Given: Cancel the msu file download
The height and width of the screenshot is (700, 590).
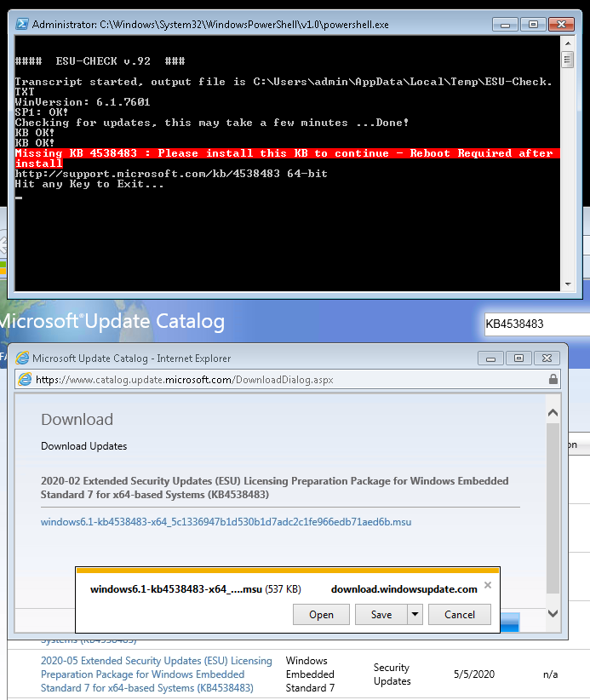Looking at the screenshot, I should tap(460, 614).
